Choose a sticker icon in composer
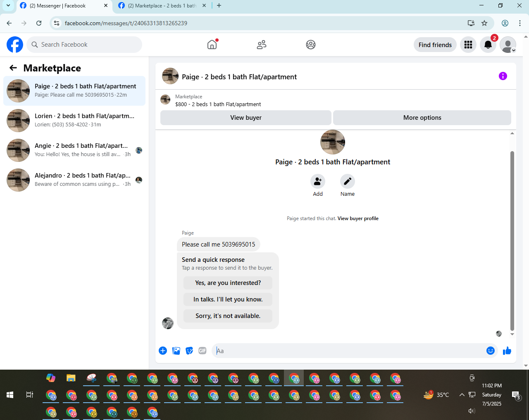Viewport: 529px width, 420px height. [189, 351]
